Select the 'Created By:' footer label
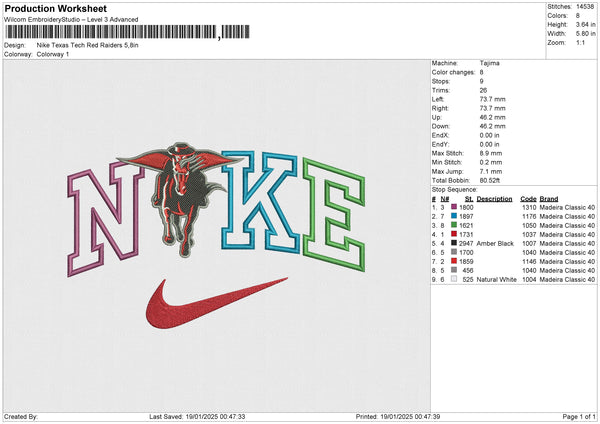Image resolution: width=600 pixels, height=424 pixels. [x=21, y=417]
